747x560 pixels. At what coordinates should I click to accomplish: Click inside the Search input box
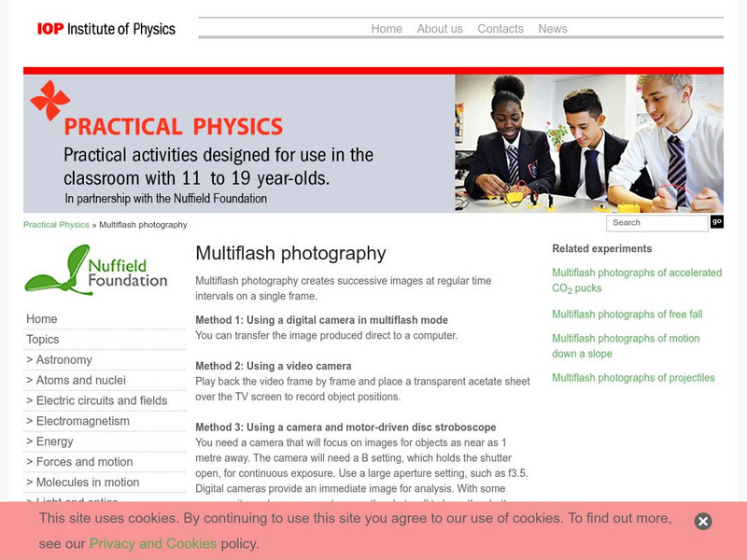pyautogui.click(x=656, y=223)
